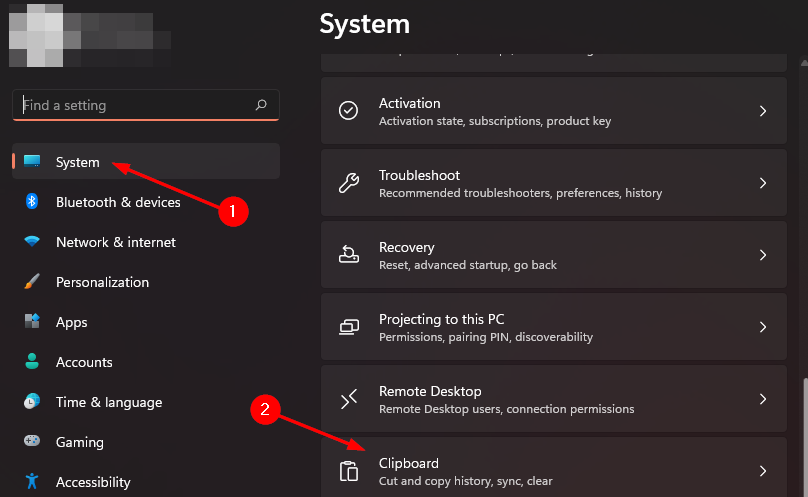Expand the Remote Desktop chevron arrow

pos(763,399)
